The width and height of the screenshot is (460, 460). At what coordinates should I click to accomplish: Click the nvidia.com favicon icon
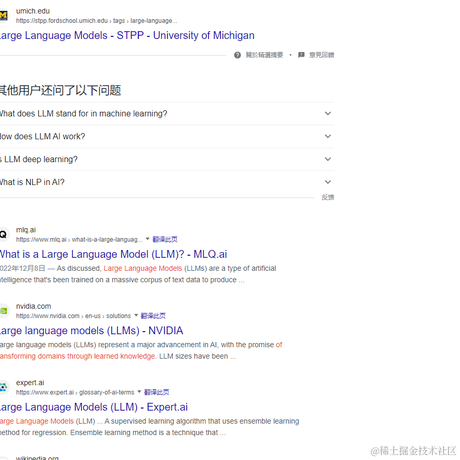(x=4, y=311)
